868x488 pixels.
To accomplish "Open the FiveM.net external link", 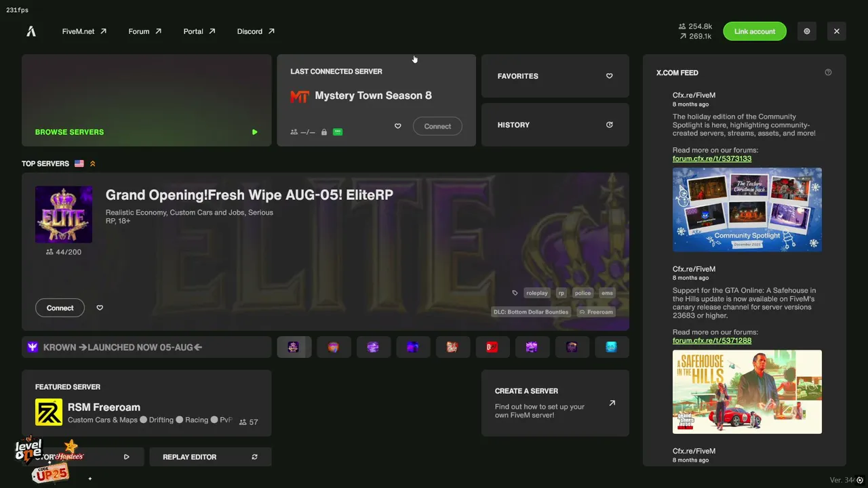I will tap(84, 31).
